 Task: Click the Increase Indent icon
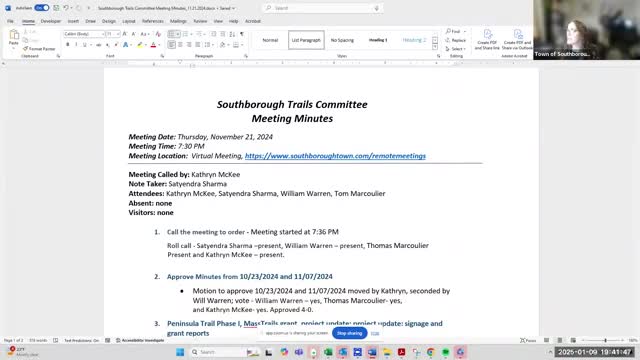222,34
